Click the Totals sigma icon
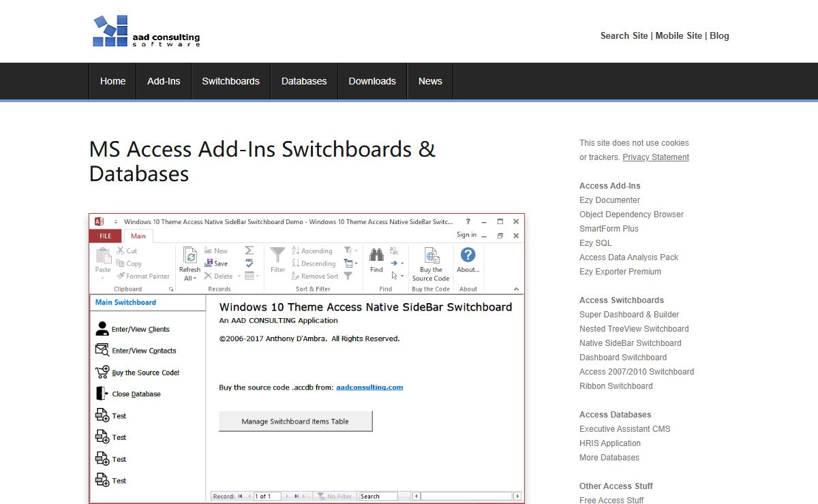This screenshot has height=504, width=818. pos(249,251)
